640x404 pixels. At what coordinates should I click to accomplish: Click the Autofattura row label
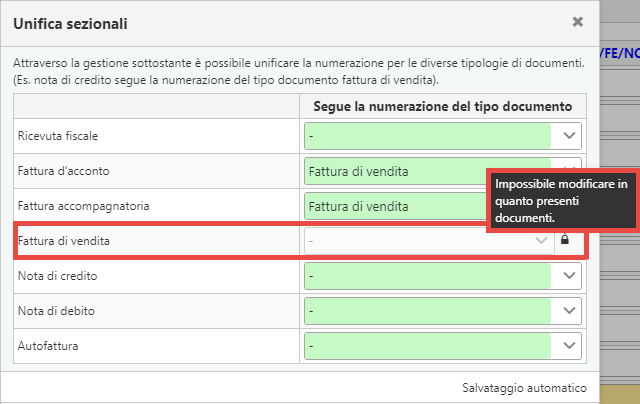[x=48, y=346]
